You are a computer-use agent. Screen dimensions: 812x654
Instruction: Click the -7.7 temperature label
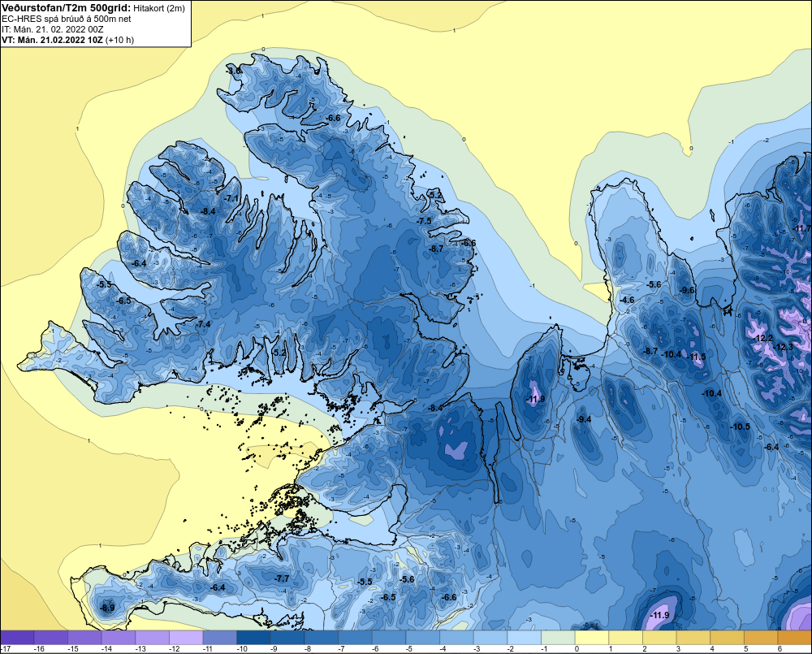(282, 578)
